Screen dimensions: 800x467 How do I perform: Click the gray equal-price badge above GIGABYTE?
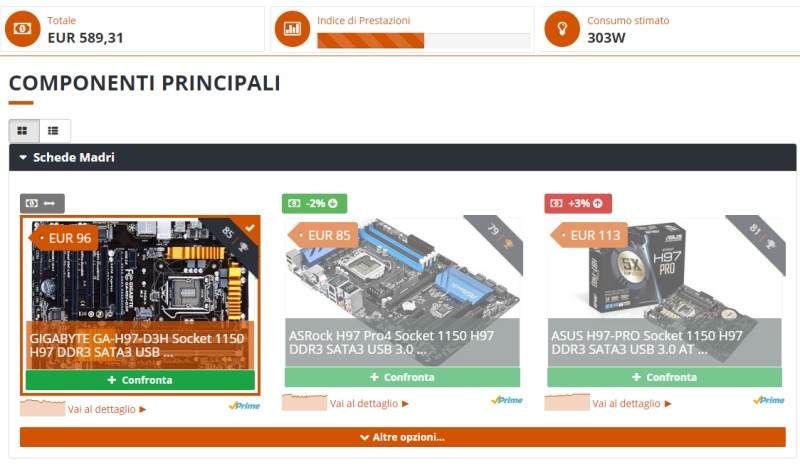coord(42,203)
